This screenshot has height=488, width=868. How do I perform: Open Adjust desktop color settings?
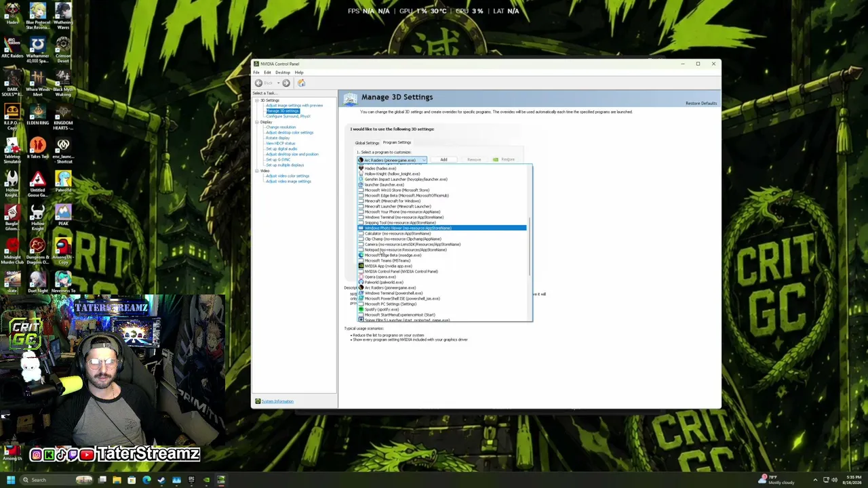click(x=290, y=133)
